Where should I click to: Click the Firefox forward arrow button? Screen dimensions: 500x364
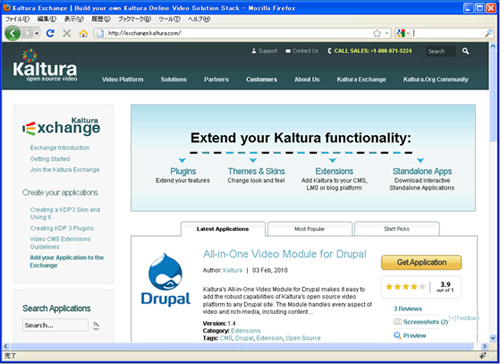(x=27, y=33)
